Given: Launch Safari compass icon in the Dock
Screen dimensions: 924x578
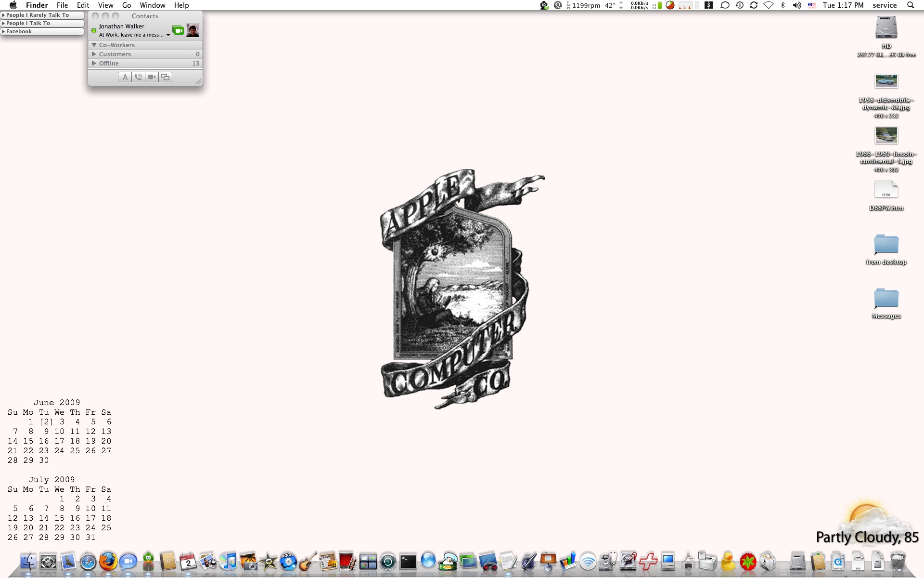Looking at the screenshot, I should point(88,562).
